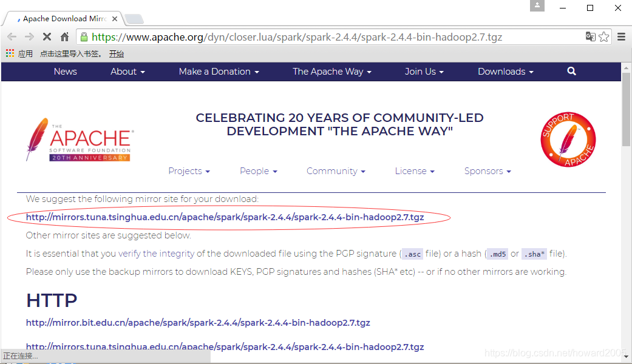Viewport: 632px width, 364px height.
Task: Open the browser home page icon
Action: pos(64,37)
